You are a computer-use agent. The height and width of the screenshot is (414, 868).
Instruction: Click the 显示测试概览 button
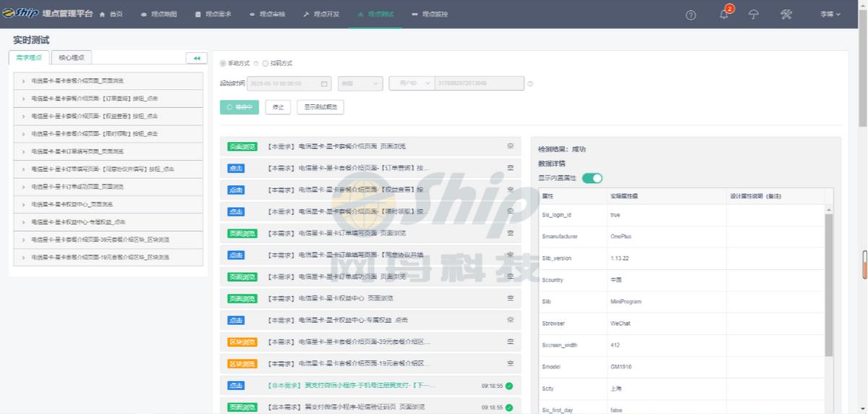coord(320,107)
